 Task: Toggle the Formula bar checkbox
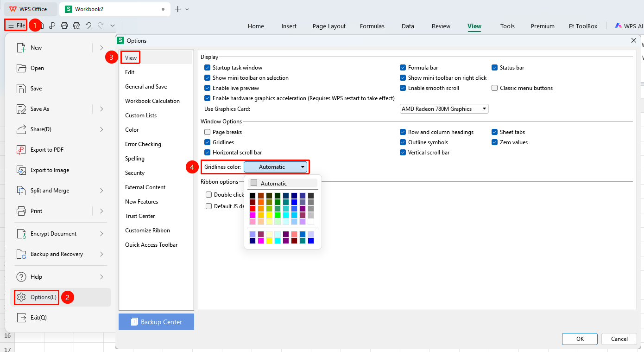[x=403, y=68]
